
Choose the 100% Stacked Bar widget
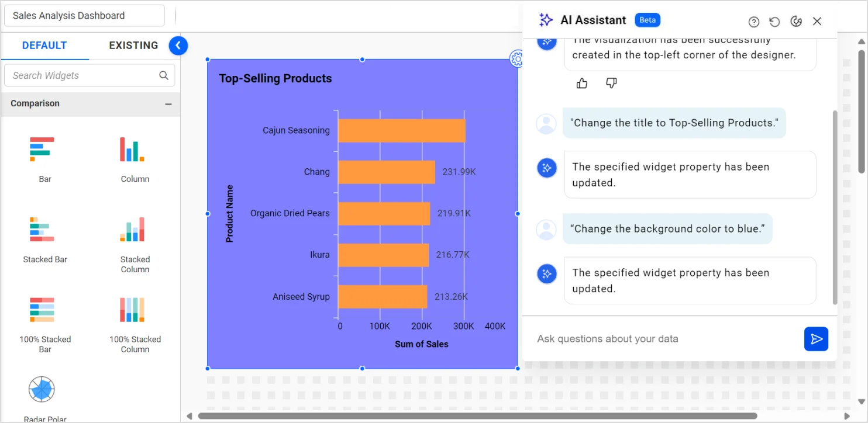tap(42, 310)
